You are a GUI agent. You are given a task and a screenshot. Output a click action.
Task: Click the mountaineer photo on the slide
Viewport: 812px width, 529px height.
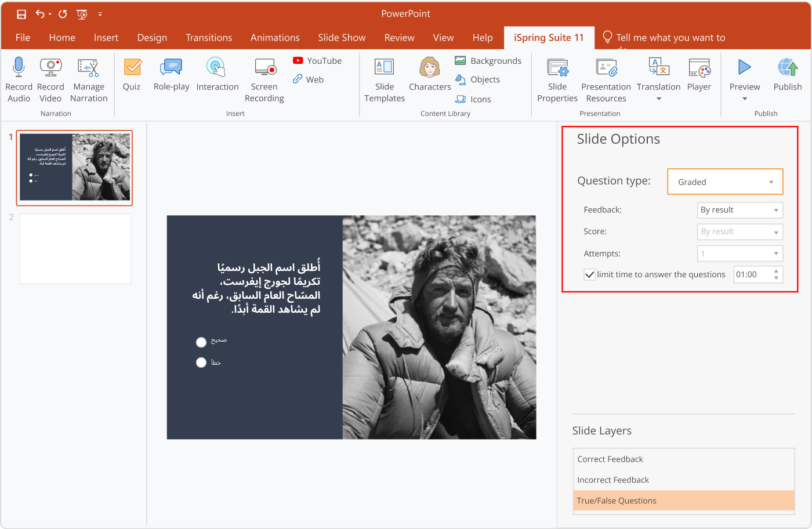[x=440, y=327]
